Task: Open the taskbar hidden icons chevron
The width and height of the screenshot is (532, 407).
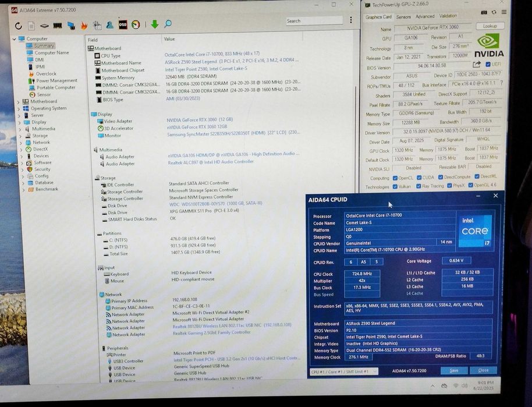Action: [x=432, y=386]
